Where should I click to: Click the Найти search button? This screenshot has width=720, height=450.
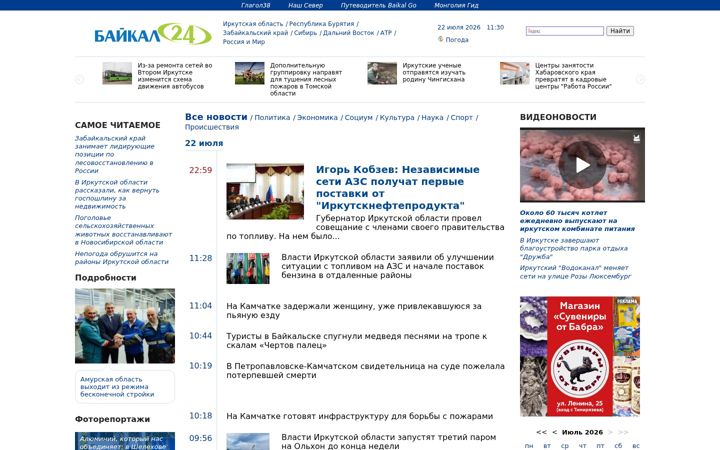[x=620, y=31]
